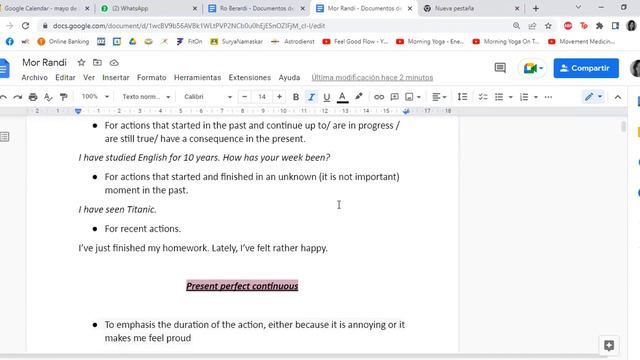Screen dimensions: 640x360
Task: Select the paint format tool
Action: pyautogui.click(x=63, y=97)
